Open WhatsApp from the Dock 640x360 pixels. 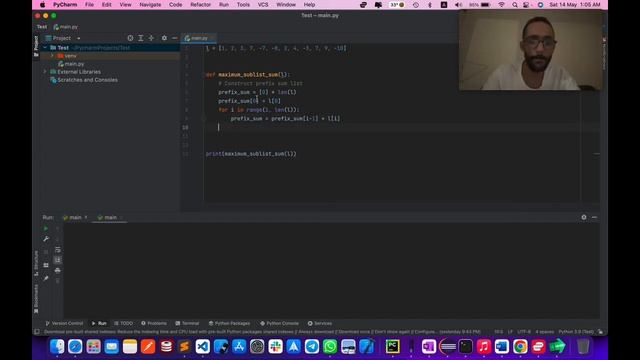click(330, 347)
